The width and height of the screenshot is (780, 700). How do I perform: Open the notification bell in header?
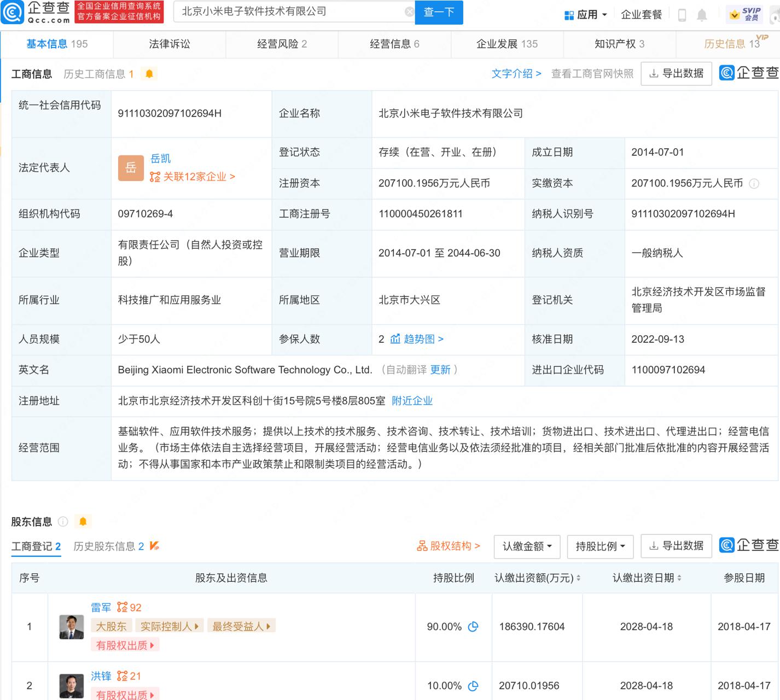coord(702,15)
